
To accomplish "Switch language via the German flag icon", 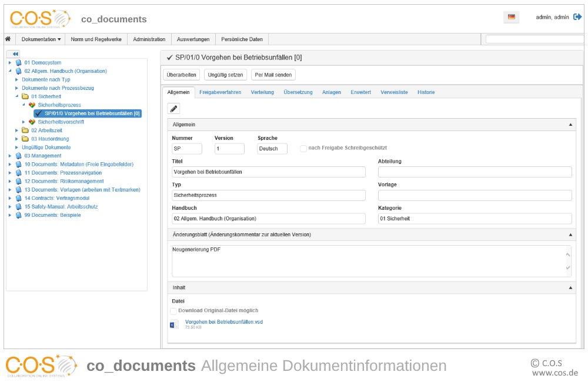I will click(511, 17).
